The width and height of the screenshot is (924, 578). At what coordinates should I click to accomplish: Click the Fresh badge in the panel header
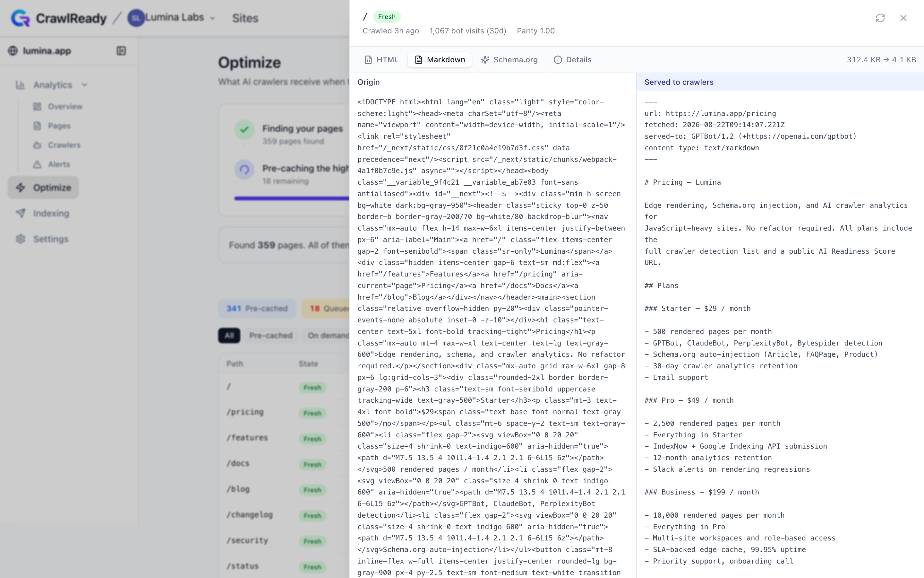pos(387,17)
